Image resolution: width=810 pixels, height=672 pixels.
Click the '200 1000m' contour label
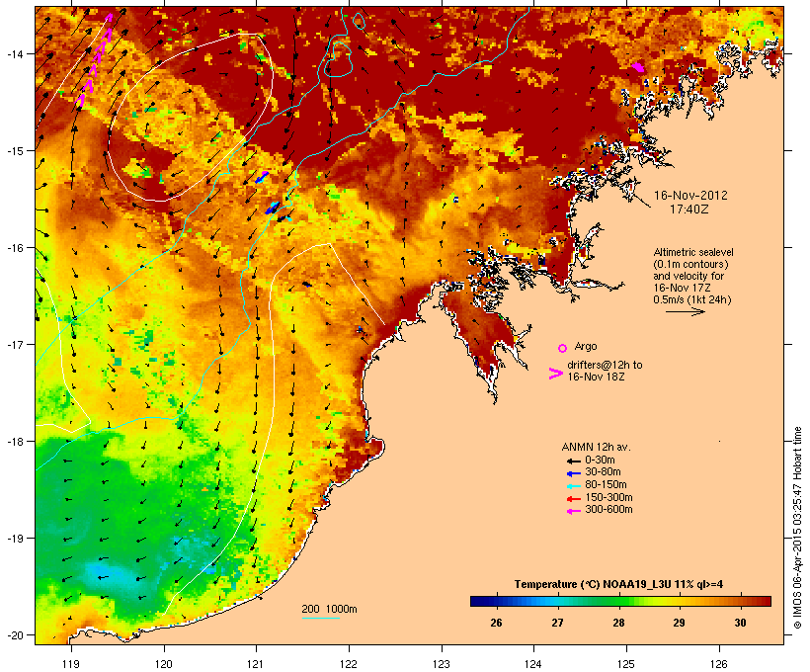(329, 609)
